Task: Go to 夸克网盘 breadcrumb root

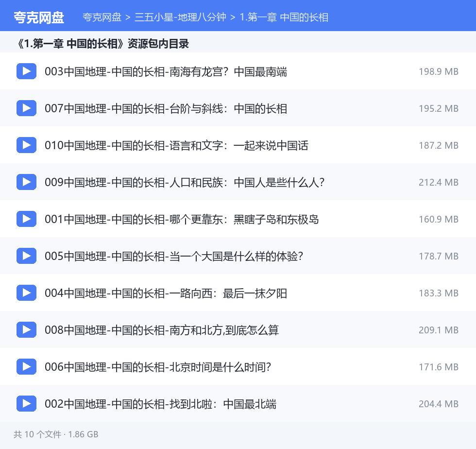Action: pos(102,17)
